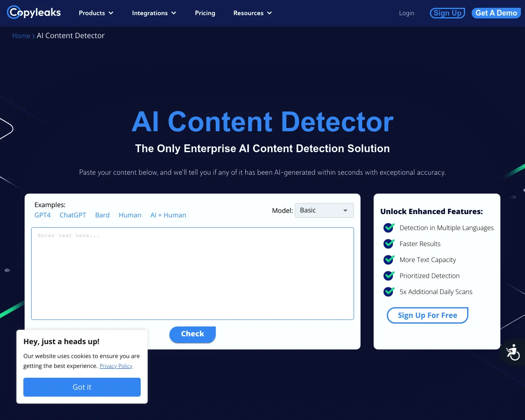Click the Copyleaks logo
The width and height of the screenshot is (525, 420).
tap(34, 12)
